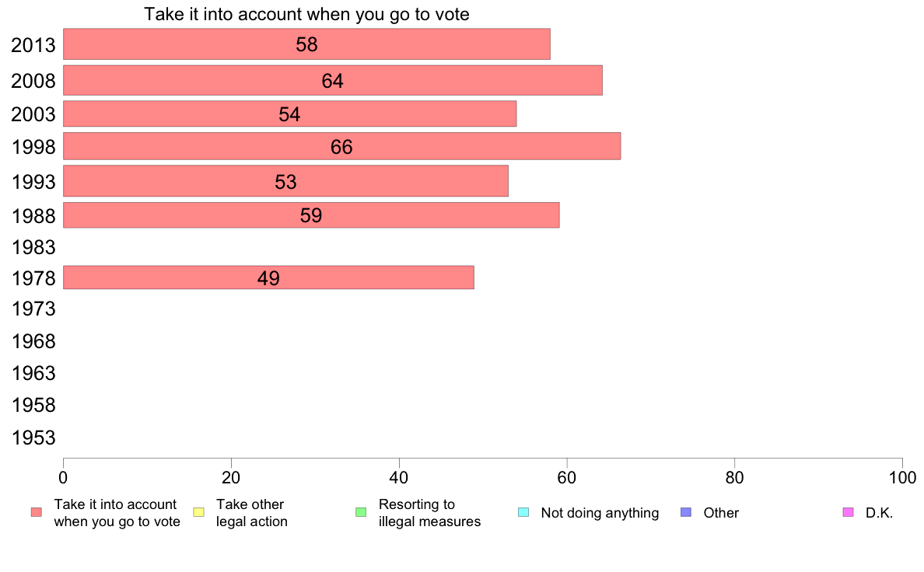Image resolution: width=924 pixels, height=572 pixels.
Task: Select the 1978 bar showing 49
Action: (x=268, y=277)
